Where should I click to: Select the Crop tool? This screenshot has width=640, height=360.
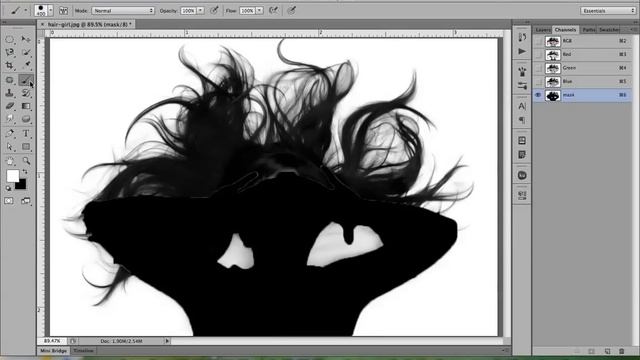pyautogui.click(x=9, y=65)
